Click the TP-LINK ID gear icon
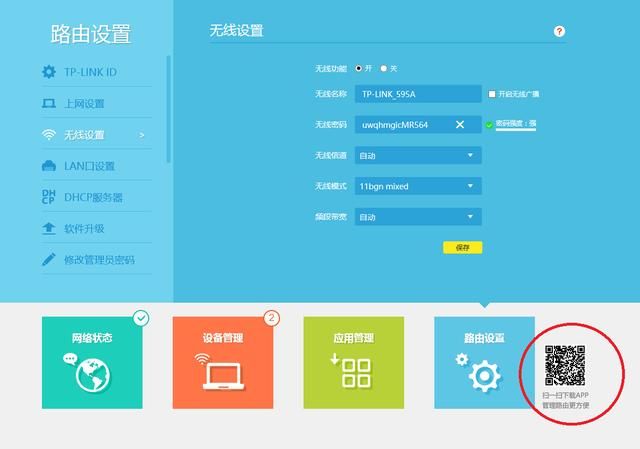 pyautogui.click(x=49, y=72)
